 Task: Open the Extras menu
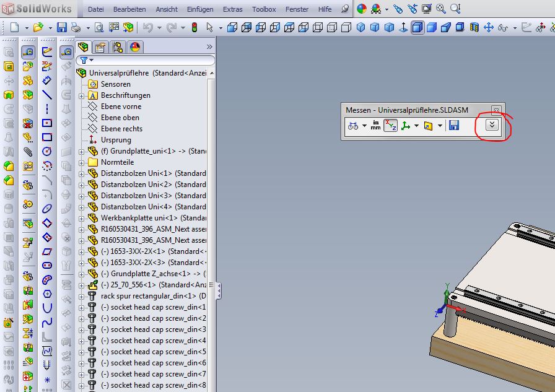(x=232, y=9)
